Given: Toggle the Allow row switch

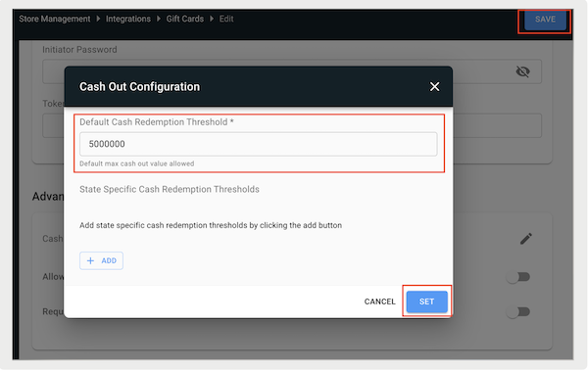Looking at the screenshot, I should point(517,277).
